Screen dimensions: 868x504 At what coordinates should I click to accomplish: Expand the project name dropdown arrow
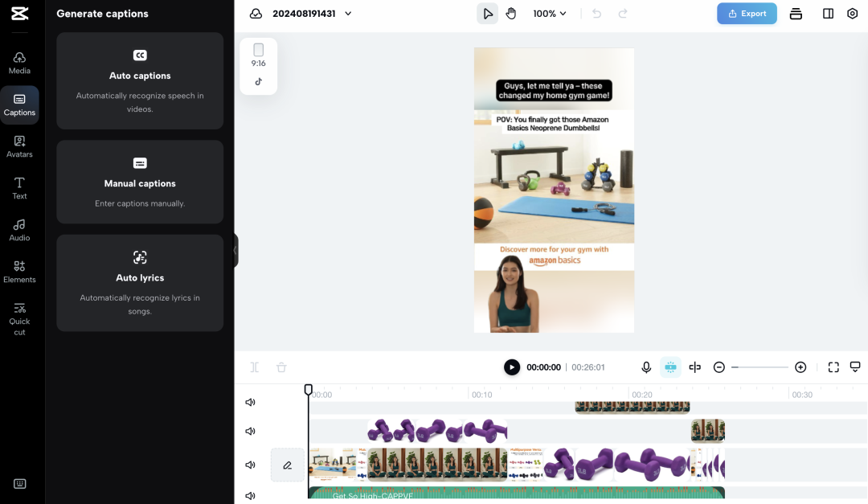point(348,14)
